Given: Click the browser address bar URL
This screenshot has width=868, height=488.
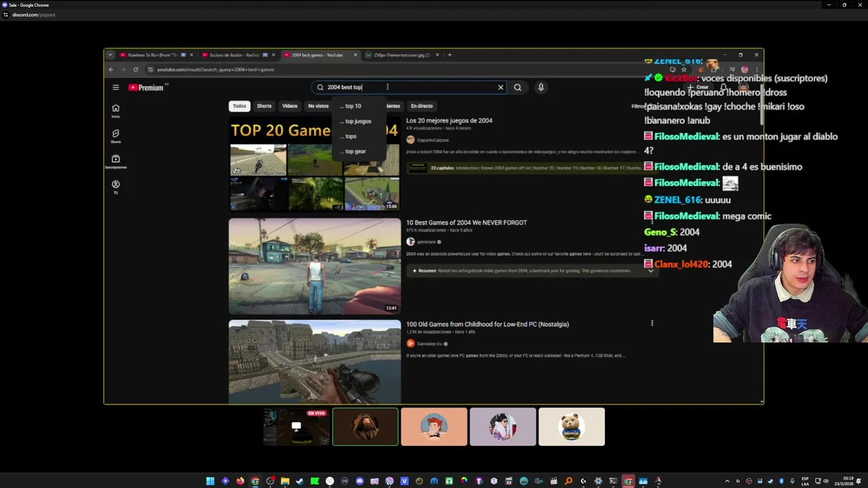Looking at the screenshot, I should point(216,69).
